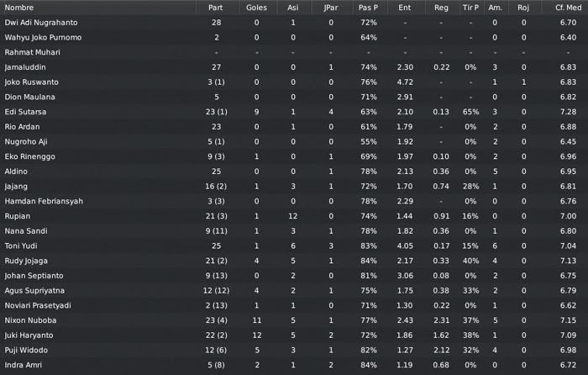588x375 pixels.
Task: Open player Nixon Nuboba
Action: tap(30, 320)
